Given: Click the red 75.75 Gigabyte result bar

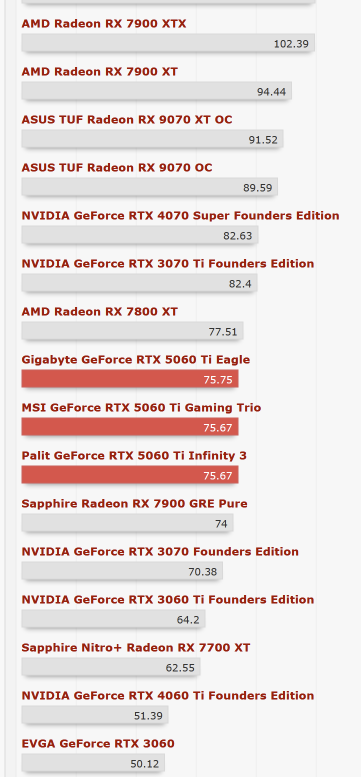Looking at the screenshot, I should point(130,379).
